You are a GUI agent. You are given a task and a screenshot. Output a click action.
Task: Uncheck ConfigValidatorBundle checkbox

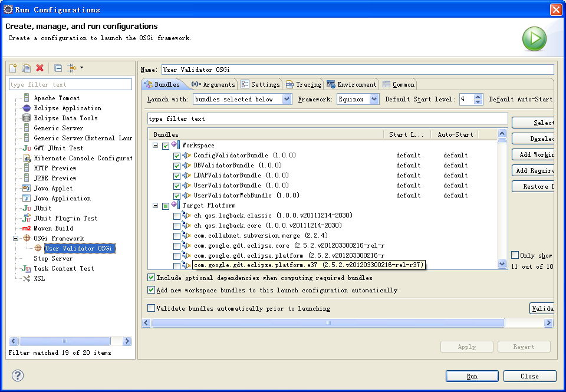pos(176,156)
